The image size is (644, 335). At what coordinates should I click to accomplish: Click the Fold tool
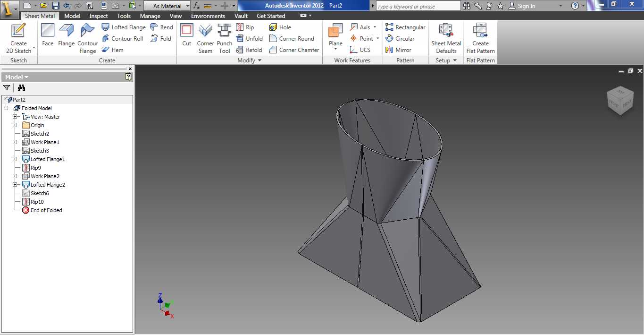point(161,39)
